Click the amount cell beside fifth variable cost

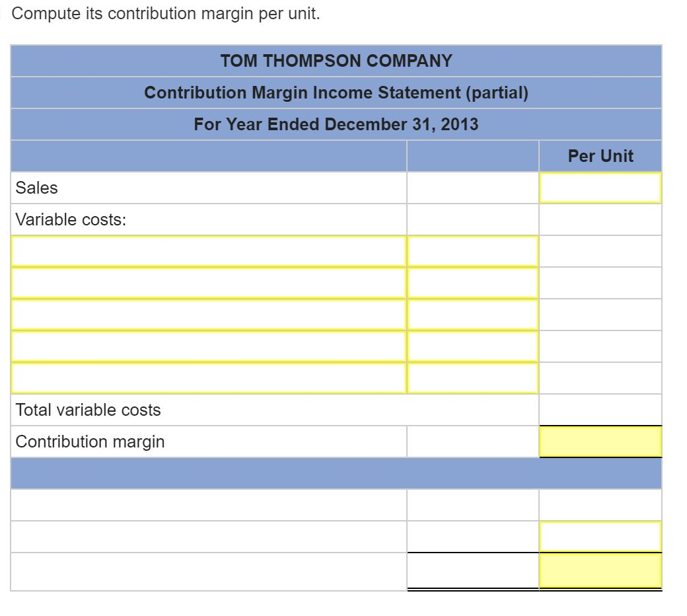coord(472,378)
